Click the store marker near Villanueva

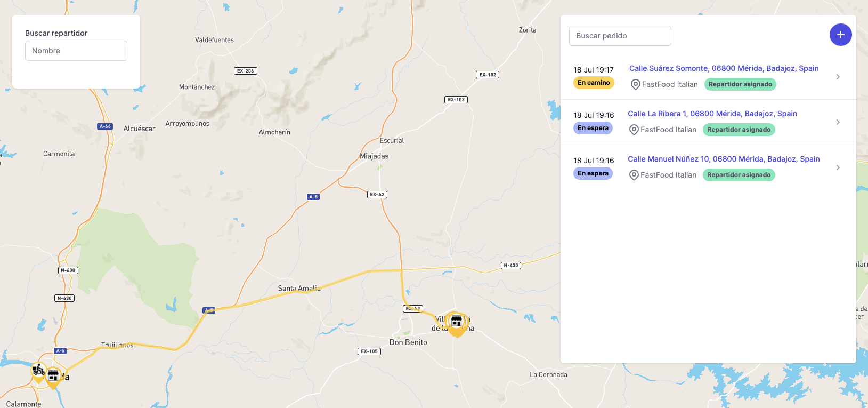click(x=456, y=324)
